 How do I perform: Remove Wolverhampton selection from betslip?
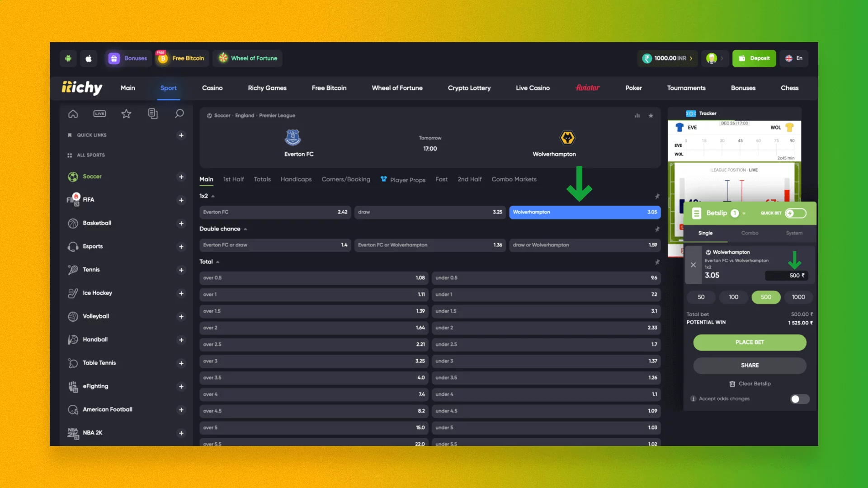tap(693, 265)
